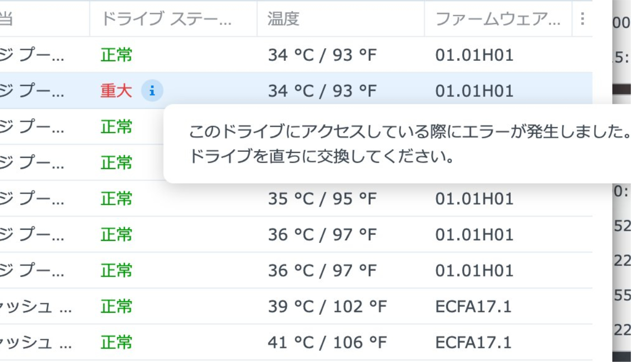Image resolution: width=644 pixels, height=362 pixels.
Task: Select the red 重大 status label
Action: (x=116, y=91)
